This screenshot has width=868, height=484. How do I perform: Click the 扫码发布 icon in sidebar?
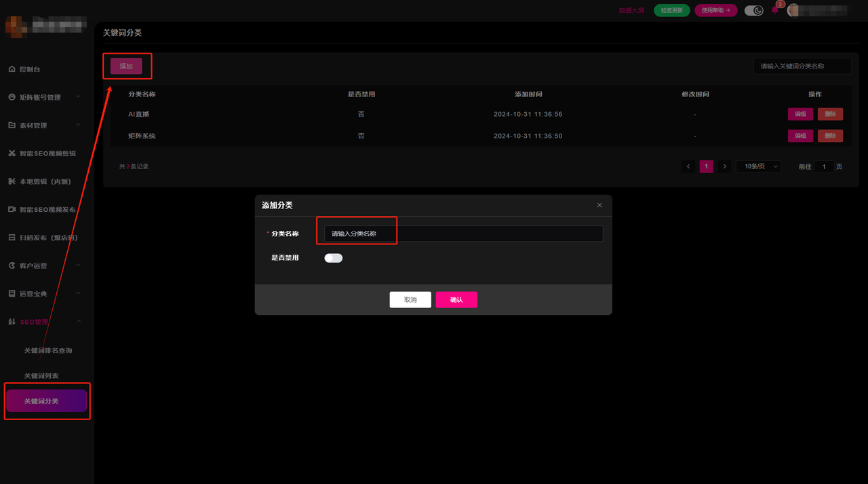pyautogui.click(x=12, y=238)
